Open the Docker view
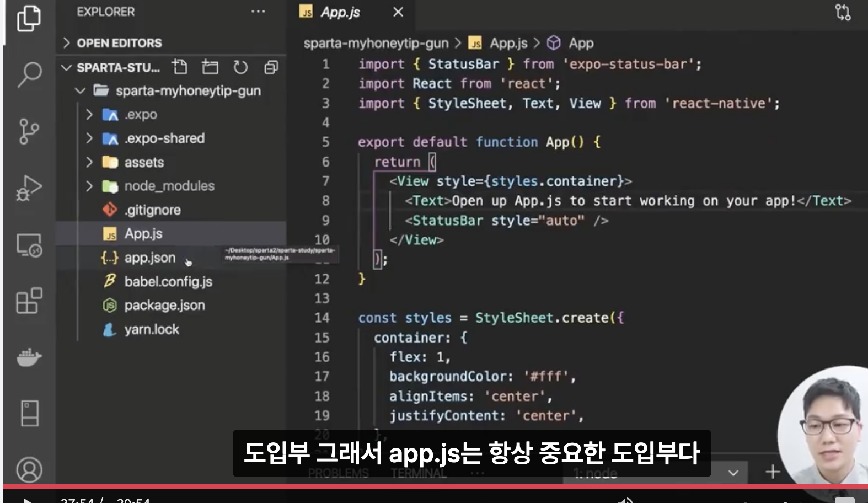Image resolution: width=868 pixels, height=503 pixels. [29, 357]
